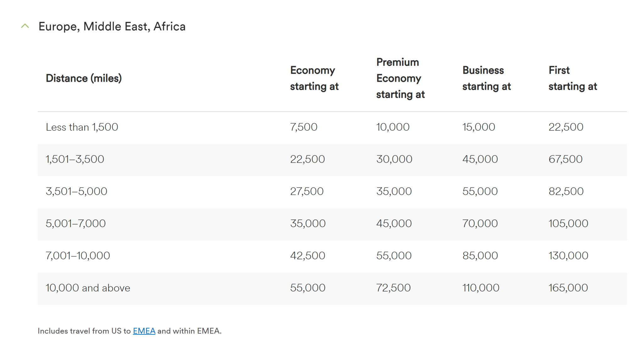644x341 pixels.
Task: Select the 7,001–10,000 distance row label
Action: click(78, 255)
